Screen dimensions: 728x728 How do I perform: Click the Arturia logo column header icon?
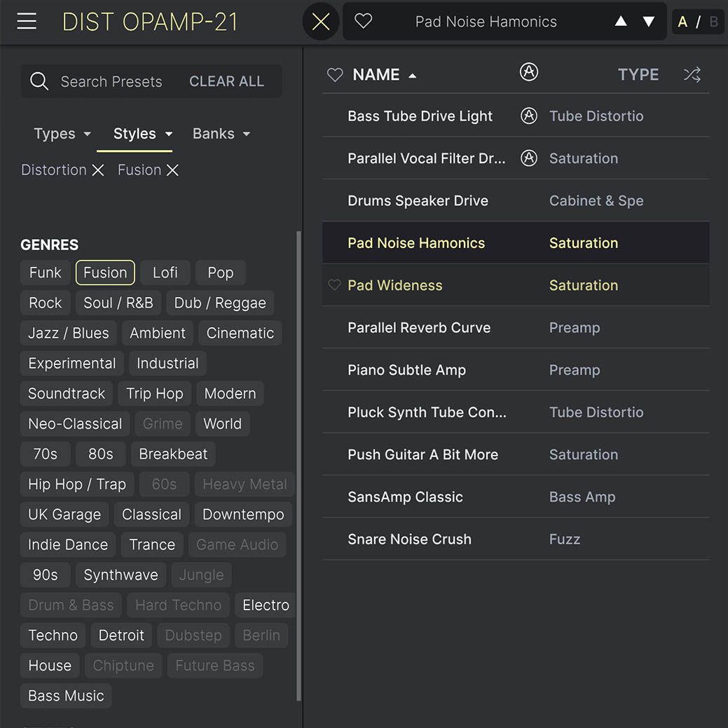tap(529, 71)
